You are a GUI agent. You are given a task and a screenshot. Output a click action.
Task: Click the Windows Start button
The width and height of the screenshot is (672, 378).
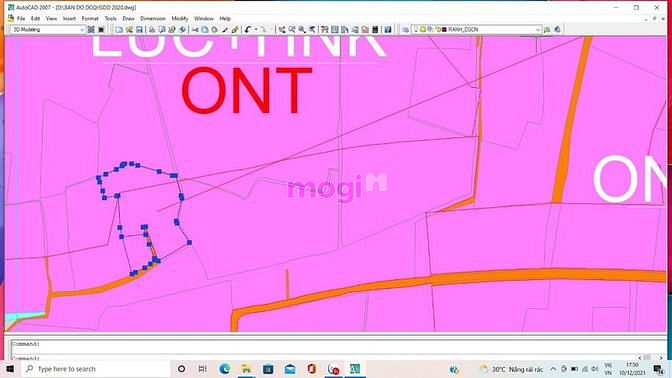click(x=10, y=369)
